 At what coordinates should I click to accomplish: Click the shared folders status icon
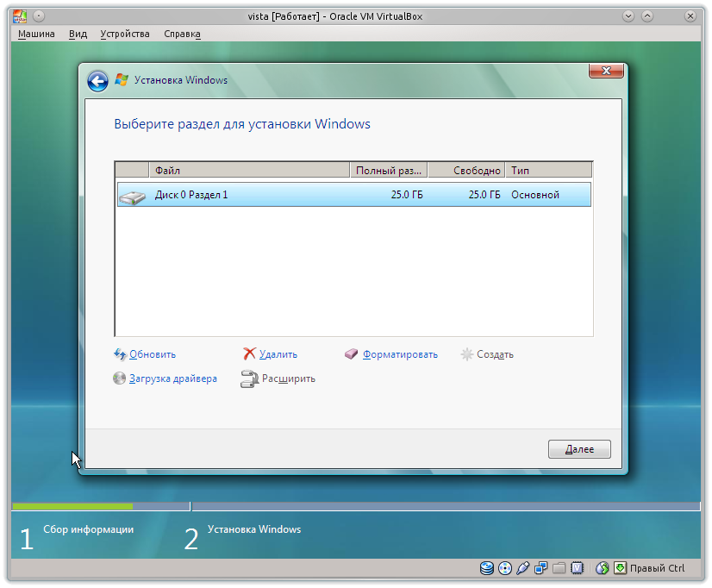(559, 568)
